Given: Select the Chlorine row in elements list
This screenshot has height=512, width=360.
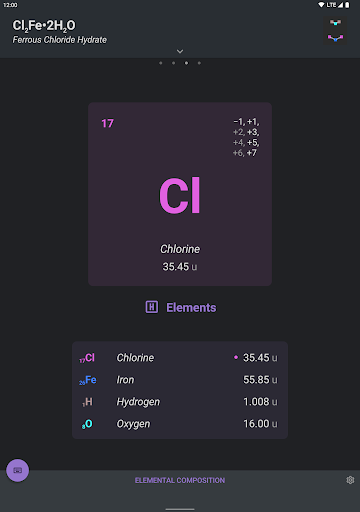Looking at the screenshot, I should 180,358.
